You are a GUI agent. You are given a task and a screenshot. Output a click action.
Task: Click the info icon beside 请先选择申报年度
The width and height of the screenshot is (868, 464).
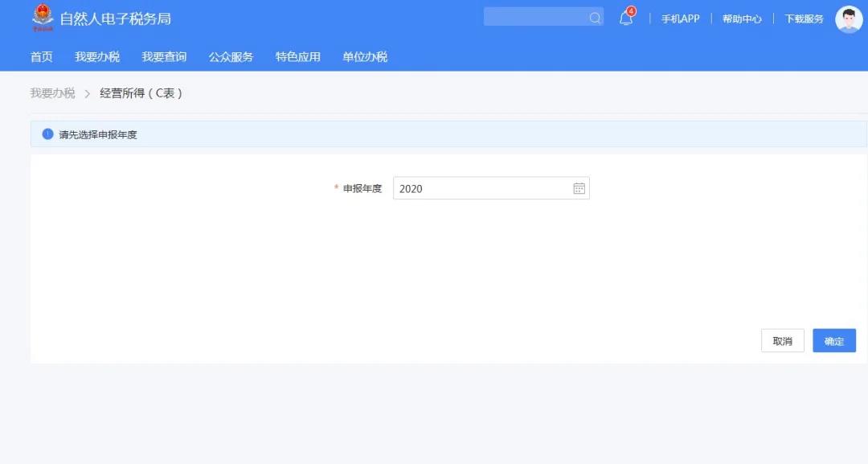[x=47, y=133]
